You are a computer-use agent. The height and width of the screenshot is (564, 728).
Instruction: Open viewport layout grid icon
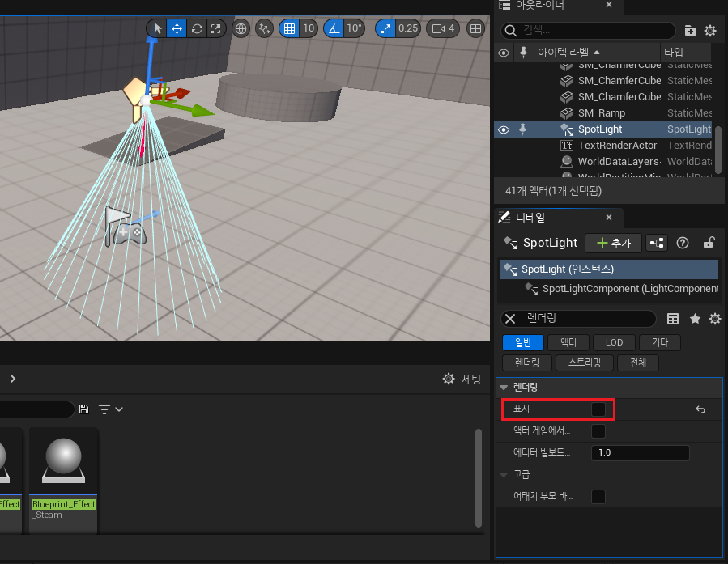[475, 29]
